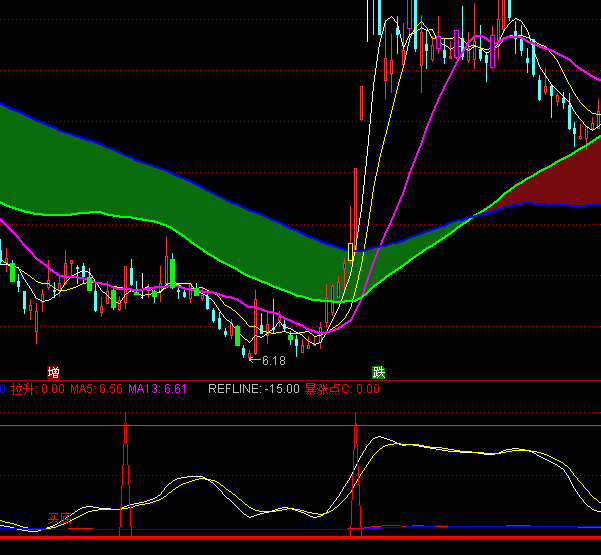Click the arrow pointing to the 6.18 low

coord(253,358)
